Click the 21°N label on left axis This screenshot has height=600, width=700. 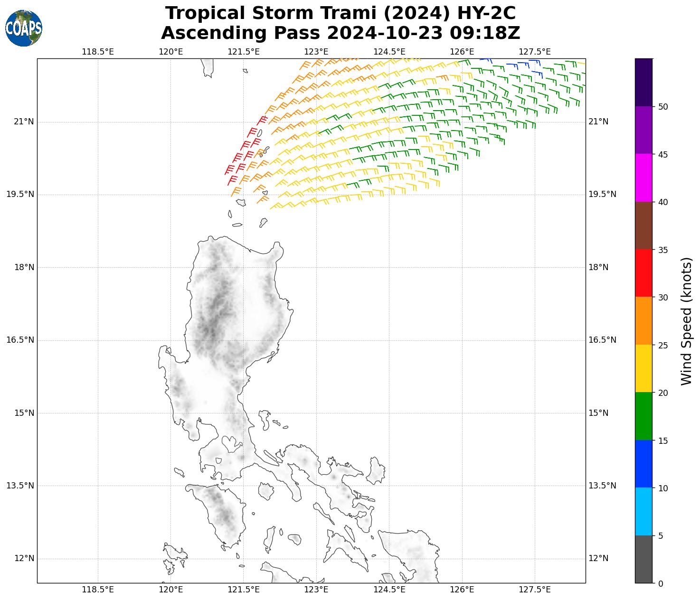(x=24, y=122)
